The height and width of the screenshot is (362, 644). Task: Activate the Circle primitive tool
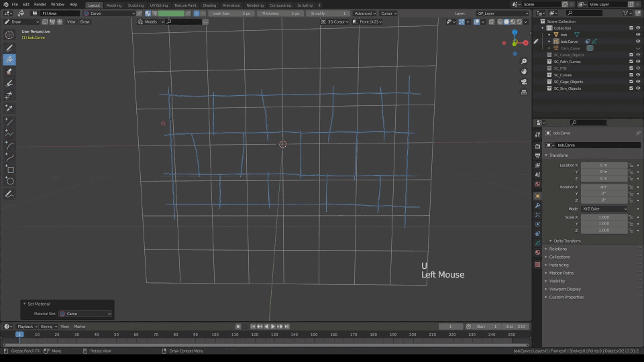tap(9, 180)
